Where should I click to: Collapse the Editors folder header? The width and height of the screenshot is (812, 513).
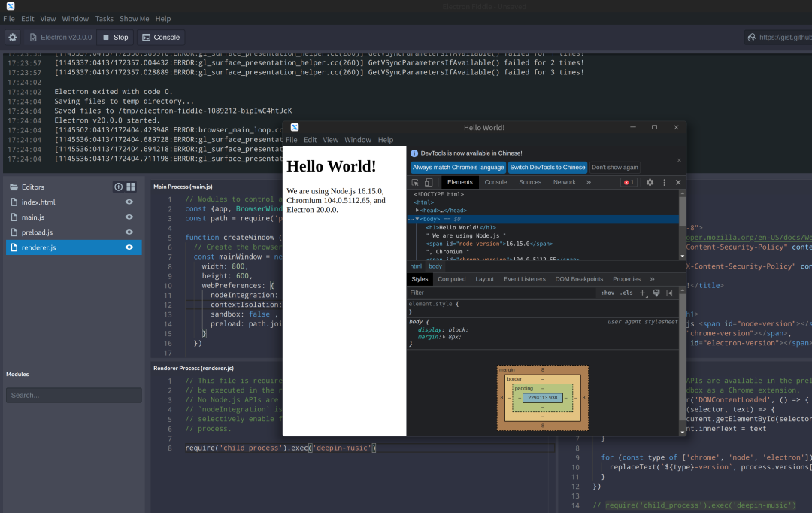point(27,187)
